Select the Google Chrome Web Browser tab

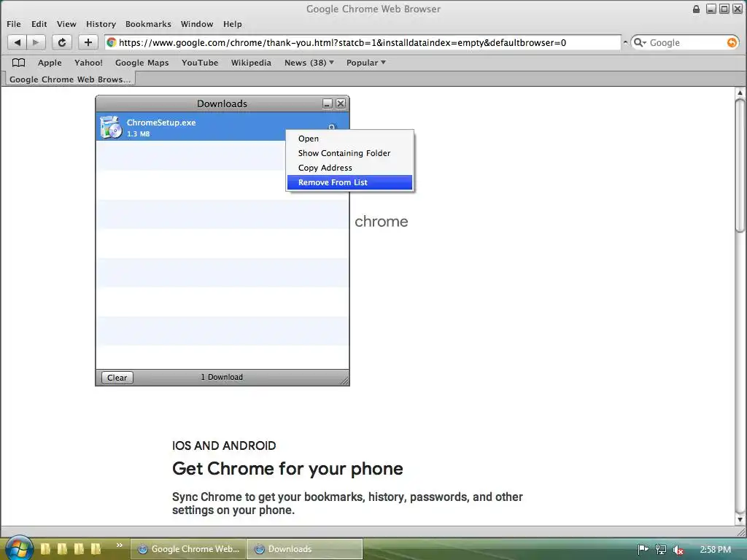[x=70, y=79]
